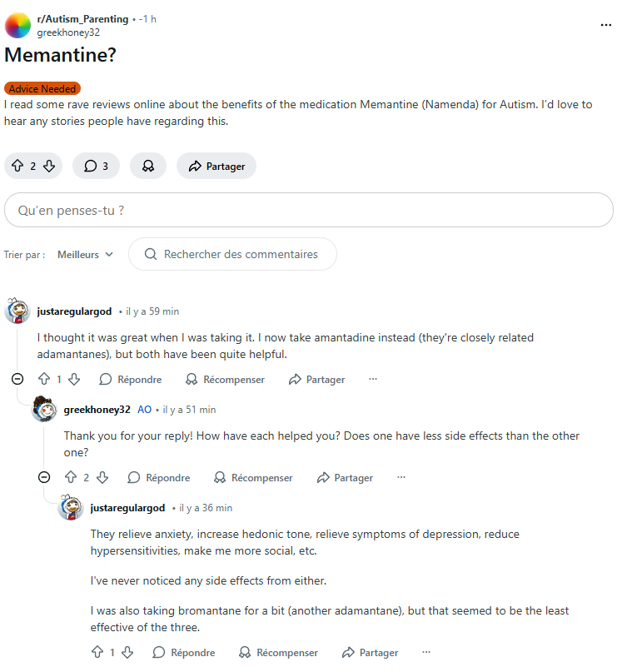
Task: Click Récompenser under greekhoney32's reply
Action: pos(253,477)
